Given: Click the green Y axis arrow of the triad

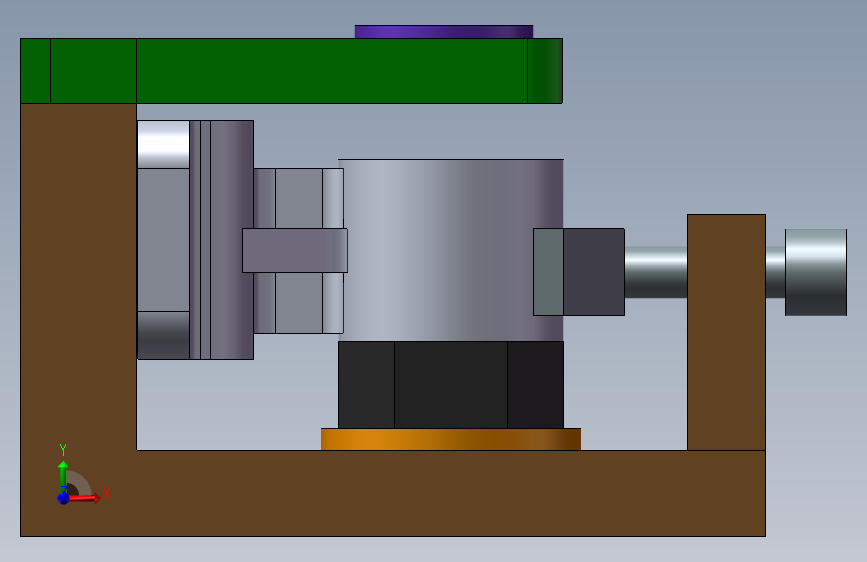Looking at the screenshot, I should point(63,473).
